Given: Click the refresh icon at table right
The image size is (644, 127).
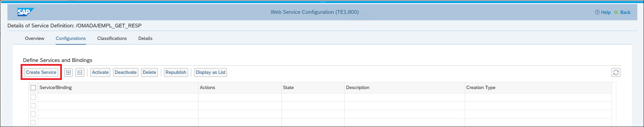Looking at the screenshot, I should click(x=616, y=72).
